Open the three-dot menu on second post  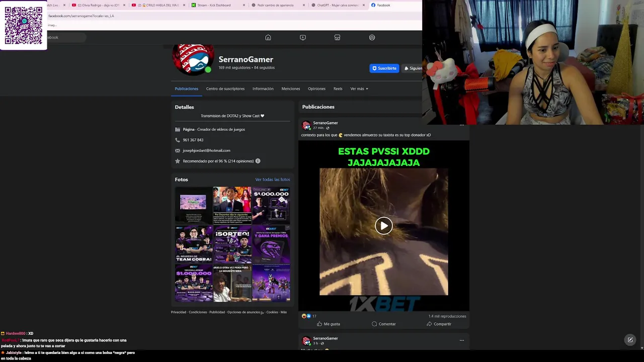[461, 340]
